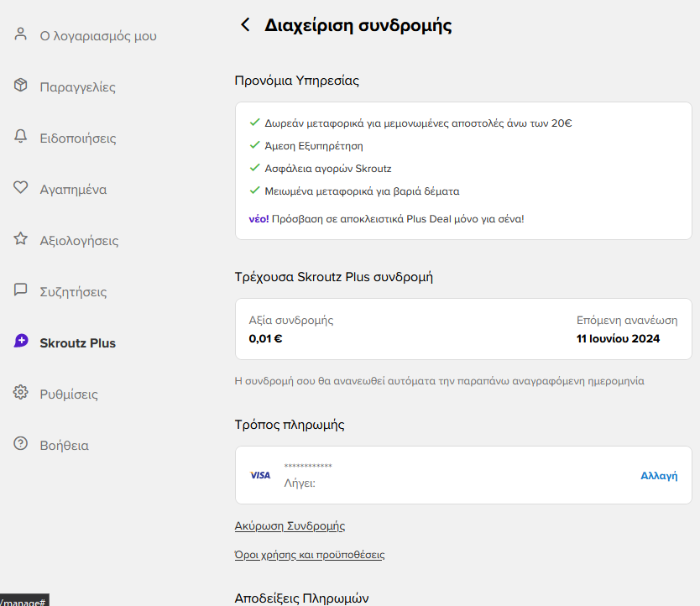Open Όροι χρήσης και προϋποθέσεις link
The image size is (700, 606).
pyautogui.click(x=310, y=555)
